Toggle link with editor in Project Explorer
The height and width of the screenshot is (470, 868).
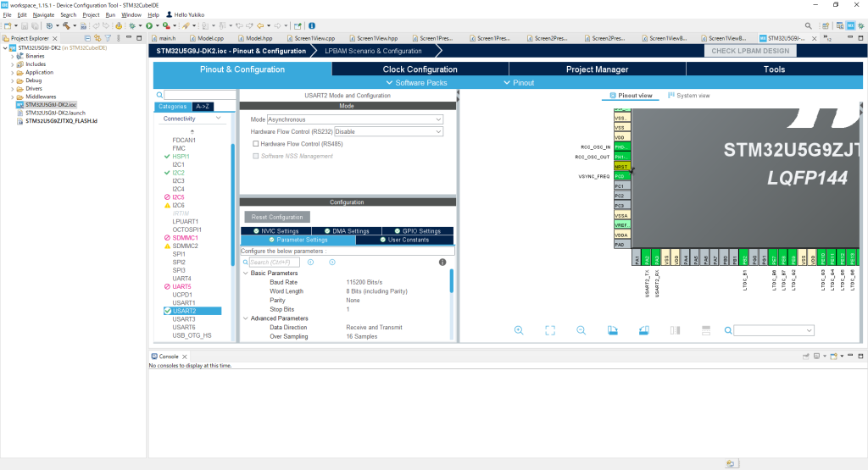(97, 38)
